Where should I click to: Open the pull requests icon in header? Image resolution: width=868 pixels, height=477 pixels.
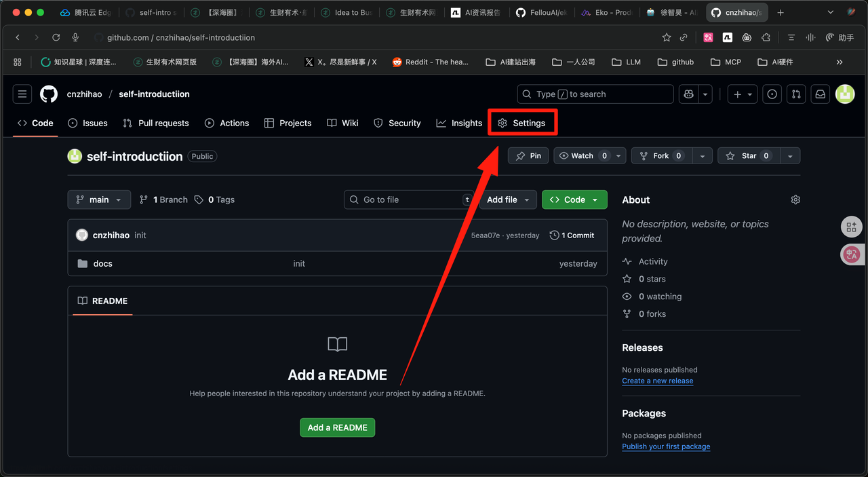point(796,94)
